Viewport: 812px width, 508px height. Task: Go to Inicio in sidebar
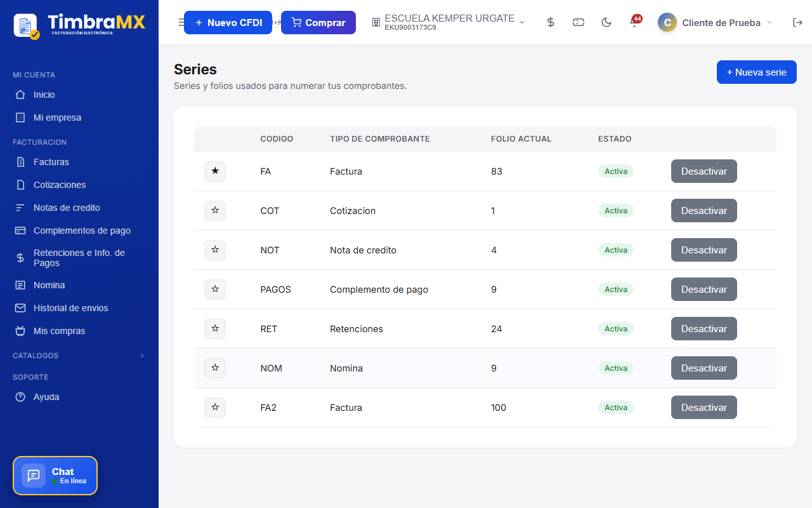(79, 95)
